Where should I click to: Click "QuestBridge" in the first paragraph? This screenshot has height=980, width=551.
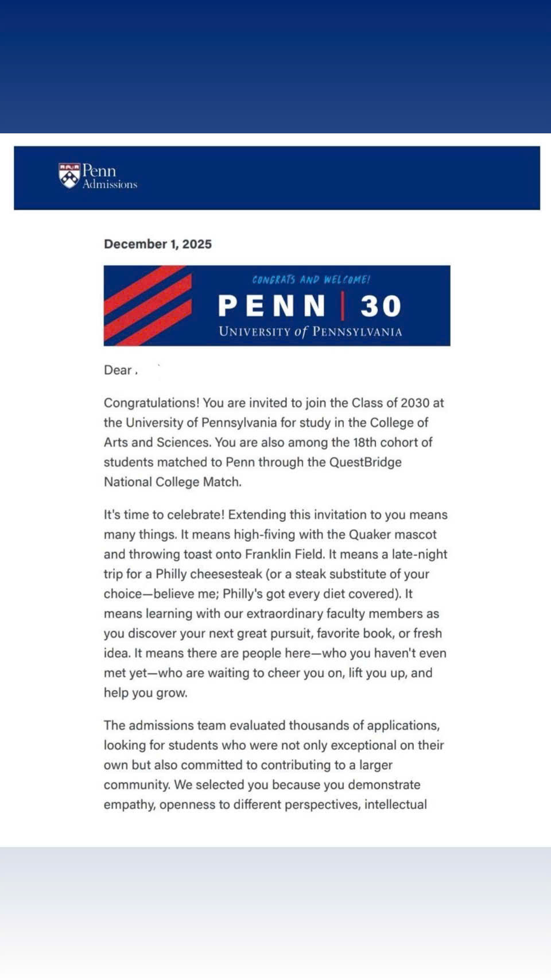tap(365, 463)
